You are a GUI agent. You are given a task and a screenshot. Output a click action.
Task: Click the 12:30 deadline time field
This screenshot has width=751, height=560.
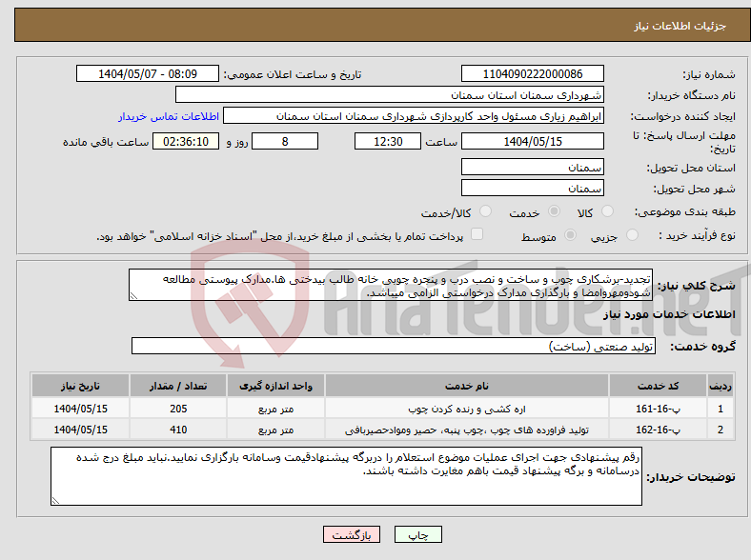click(387, 141)
